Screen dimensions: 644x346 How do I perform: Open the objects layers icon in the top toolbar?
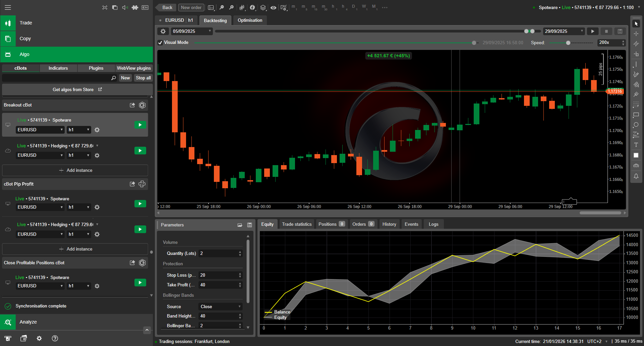(263, 7)
